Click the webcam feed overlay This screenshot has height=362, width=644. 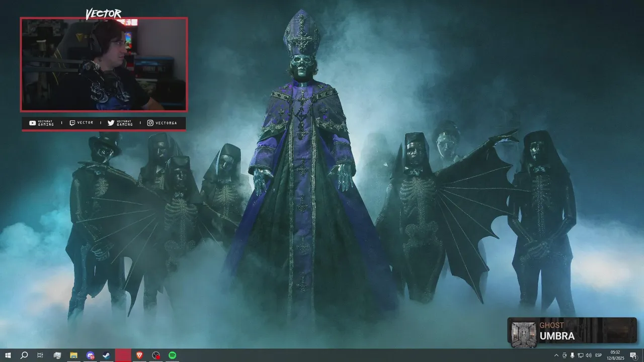(x=104, y=64)
